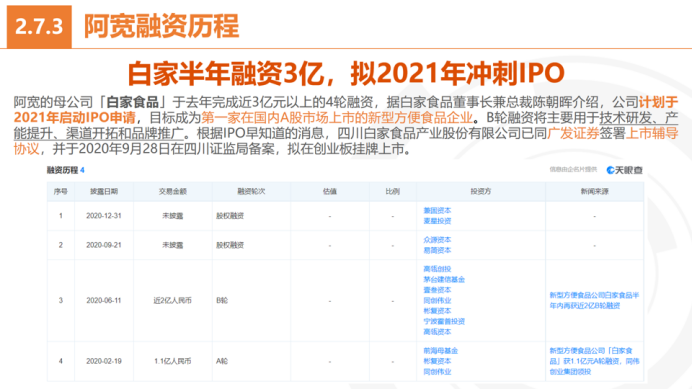Click the 茅台建信基金 investor link
692x390 pixels.
[444, 280]
